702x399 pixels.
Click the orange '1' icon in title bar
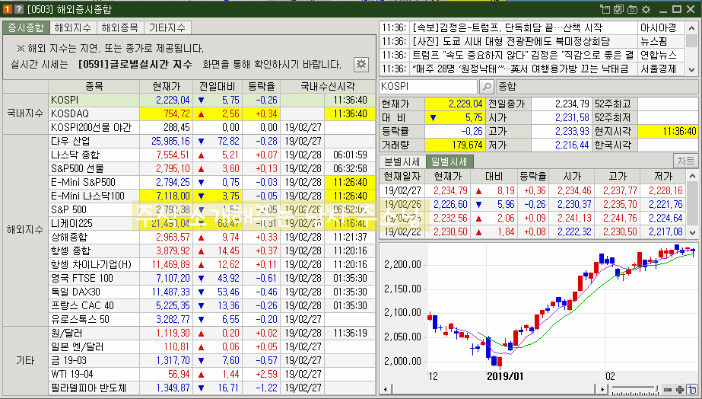tap(7, 9)
